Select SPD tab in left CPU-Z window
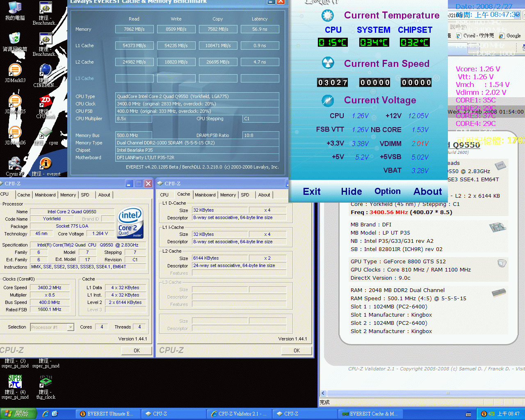Screen dimensions: 525x420 tap(85, 195)
